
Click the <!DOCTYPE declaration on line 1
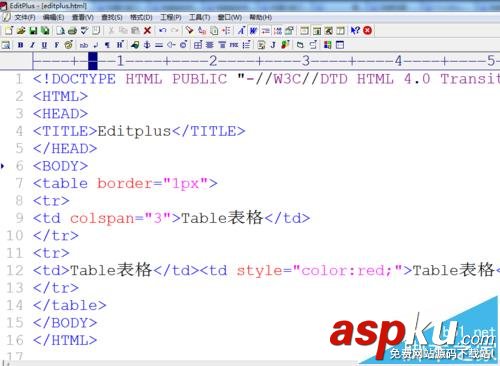pos(74,79)
